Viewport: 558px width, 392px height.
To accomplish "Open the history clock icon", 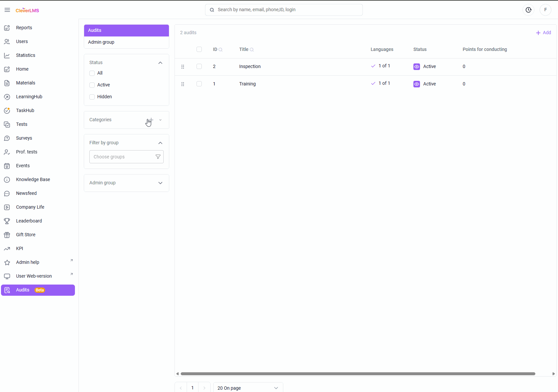I will (528, 10).
